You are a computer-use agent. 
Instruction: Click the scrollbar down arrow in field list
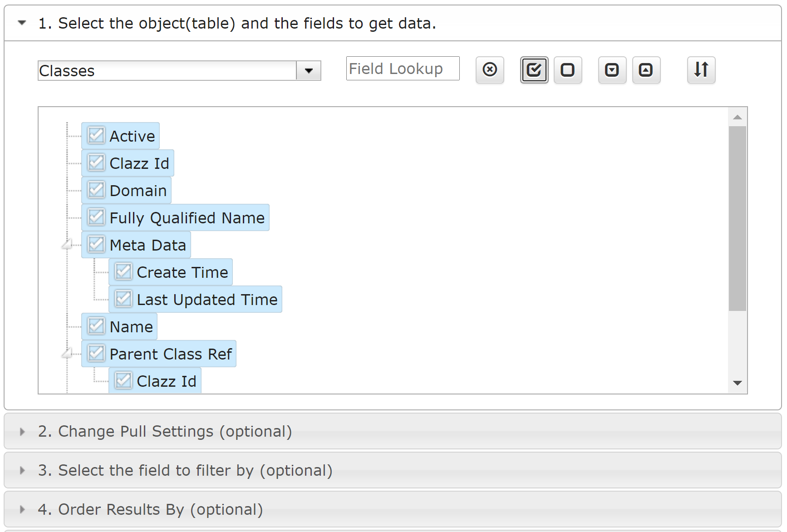tap(738, 383)
